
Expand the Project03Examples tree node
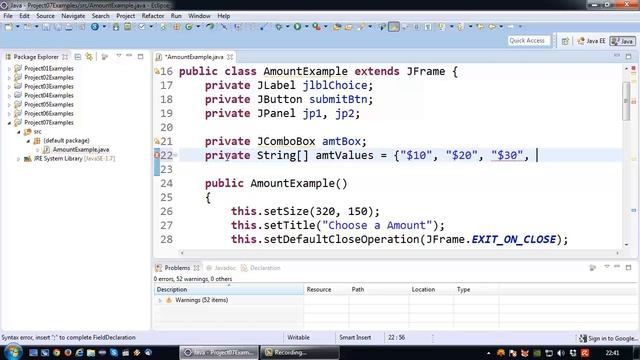9,87
